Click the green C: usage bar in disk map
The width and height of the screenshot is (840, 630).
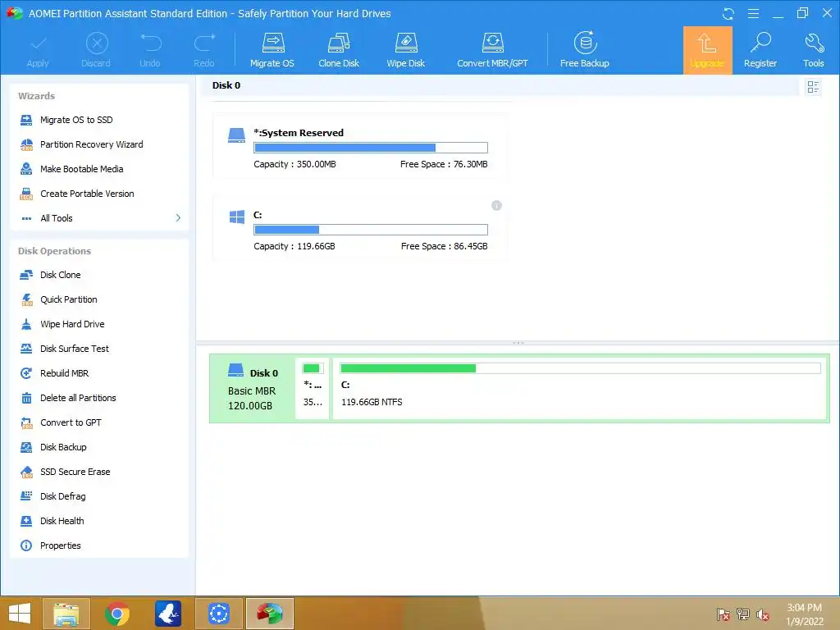coord(580,368)
